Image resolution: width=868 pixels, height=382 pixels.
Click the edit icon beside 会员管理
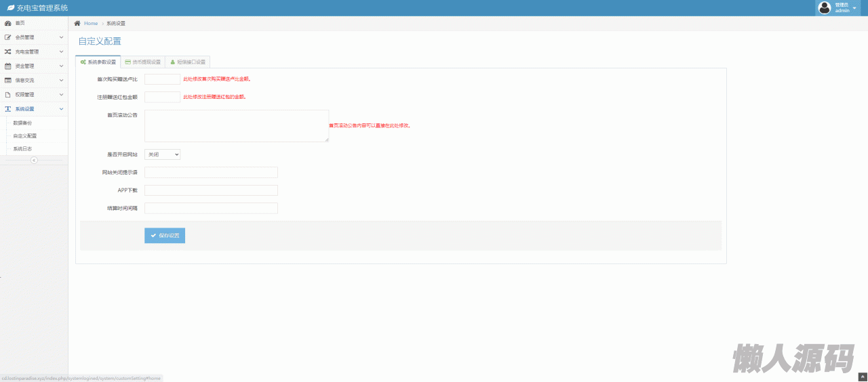[8, 37]
